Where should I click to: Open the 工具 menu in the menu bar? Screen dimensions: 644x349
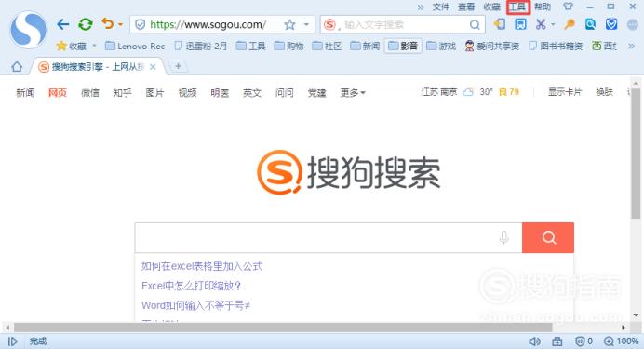point(517,7)
